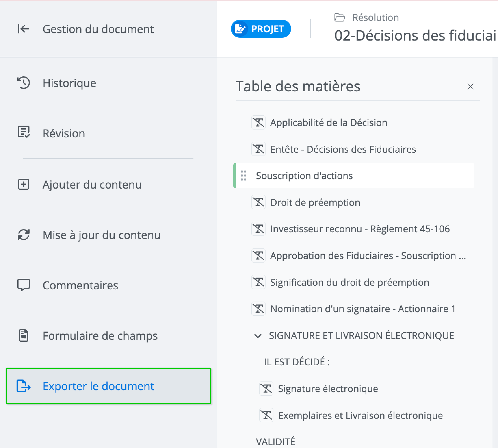Click the drag handle beside Souscription d'actions

(243, 176)
